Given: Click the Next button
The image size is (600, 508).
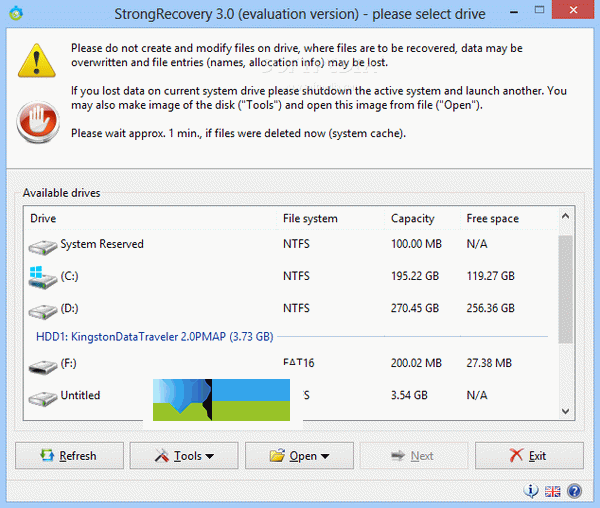Looking at the screenshot, I should (x=414, y=456).
